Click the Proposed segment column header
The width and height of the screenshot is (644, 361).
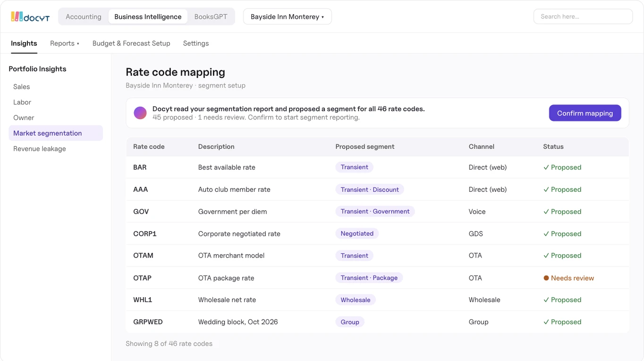pyautogui.click(x=365, y=146)
